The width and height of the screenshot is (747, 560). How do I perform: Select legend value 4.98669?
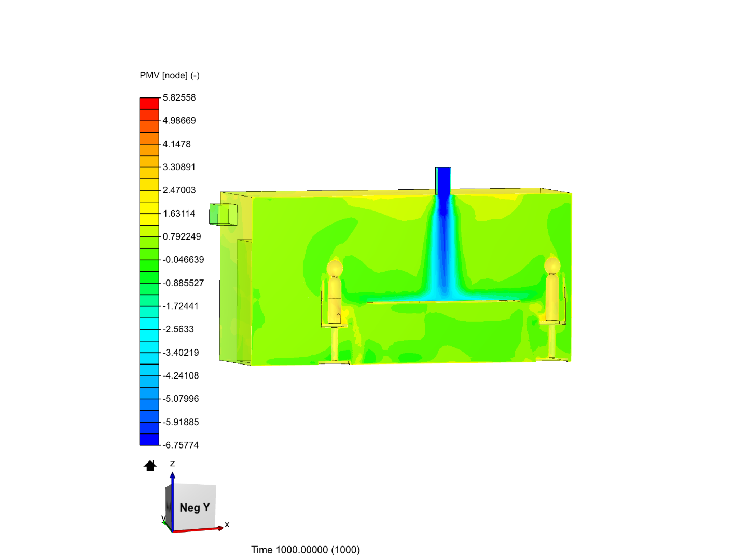click(x=179, y=121)
